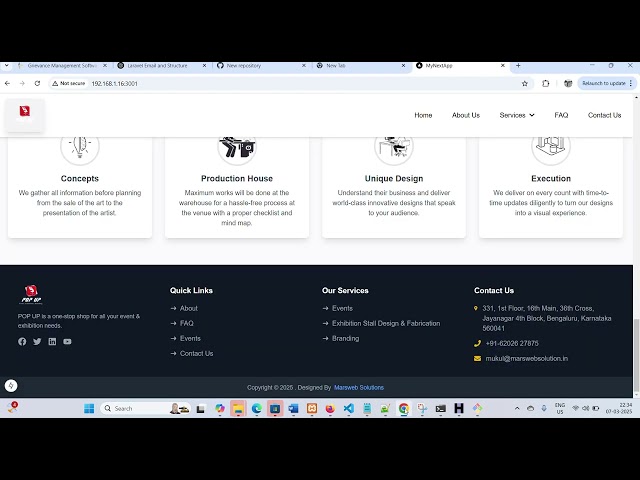The height and width of the screenshot is (480, 640).
Task: Open Exhibition Stall Design & Fabrication link
Action: coord(386,323)
